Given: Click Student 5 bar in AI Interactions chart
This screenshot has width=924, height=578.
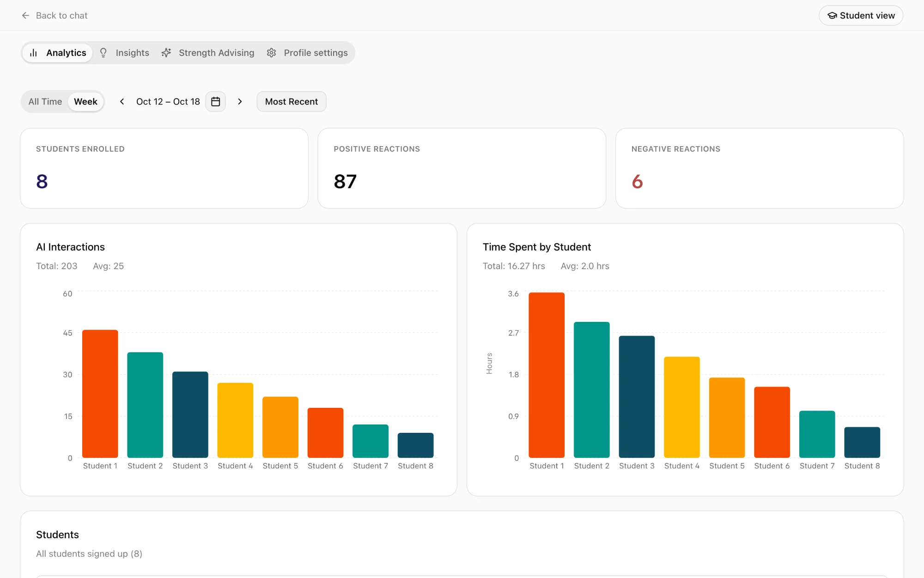Looking at the screenshot, I should coord(280,427).
